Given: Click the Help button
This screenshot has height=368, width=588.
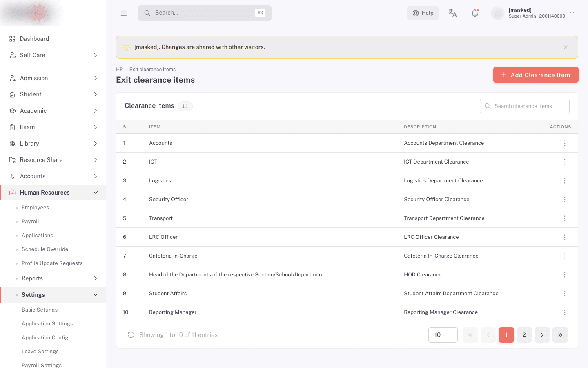Looking at the screenshot, I should click(x=423, y=13).
